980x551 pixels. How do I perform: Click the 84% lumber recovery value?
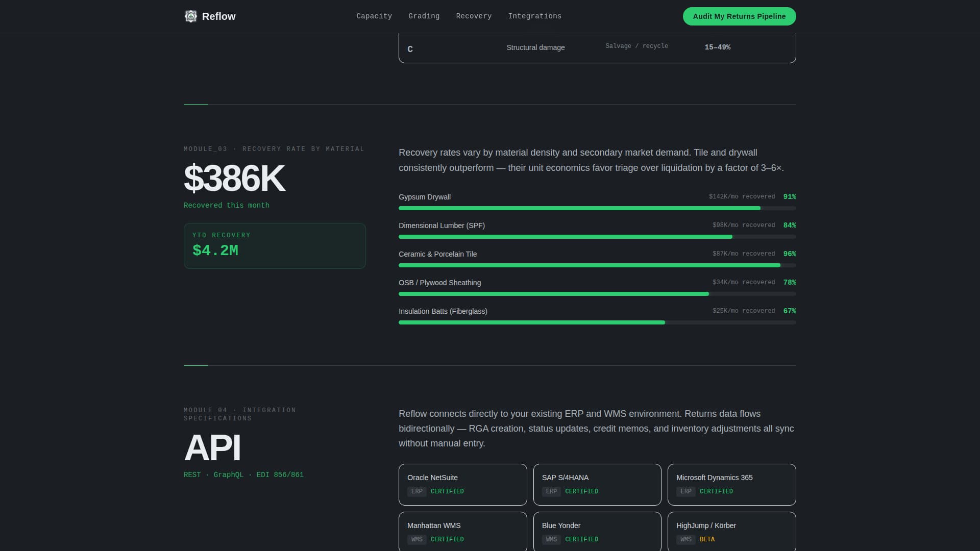point(790,225)
